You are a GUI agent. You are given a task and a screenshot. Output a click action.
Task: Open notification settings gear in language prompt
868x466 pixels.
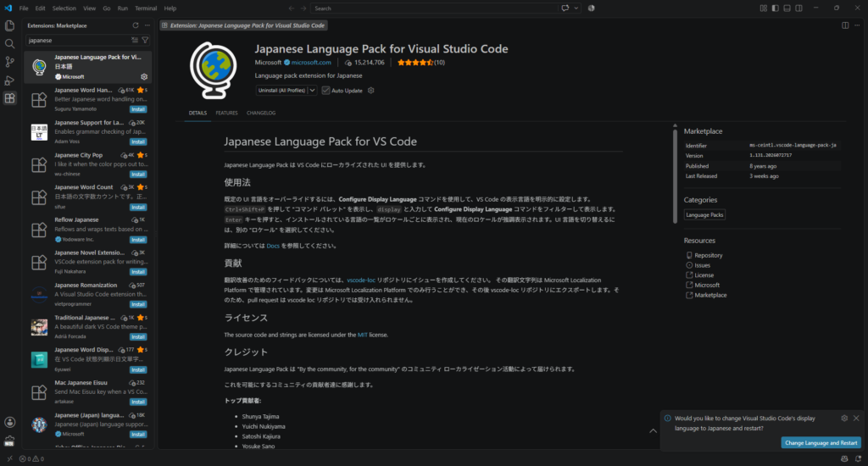pos(844,419)
